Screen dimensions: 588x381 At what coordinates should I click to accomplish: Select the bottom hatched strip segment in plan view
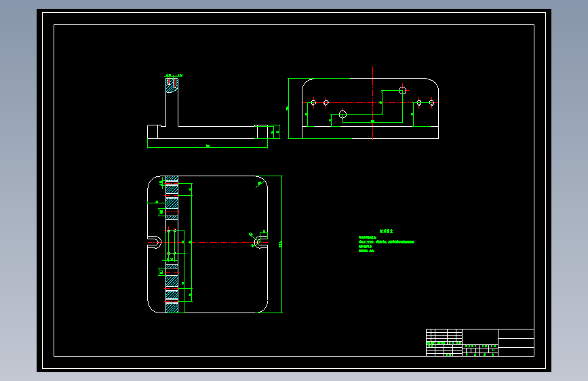(172, 308)
